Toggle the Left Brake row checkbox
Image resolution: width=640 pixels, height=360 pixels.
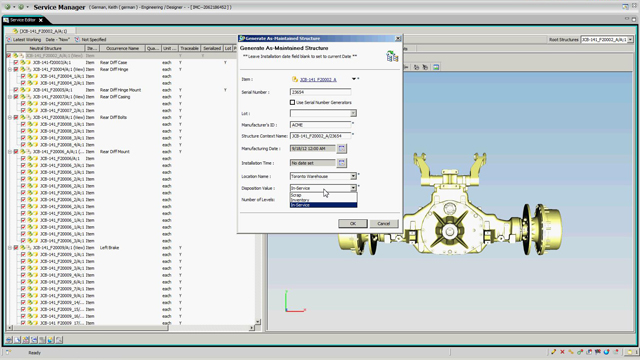16,248
